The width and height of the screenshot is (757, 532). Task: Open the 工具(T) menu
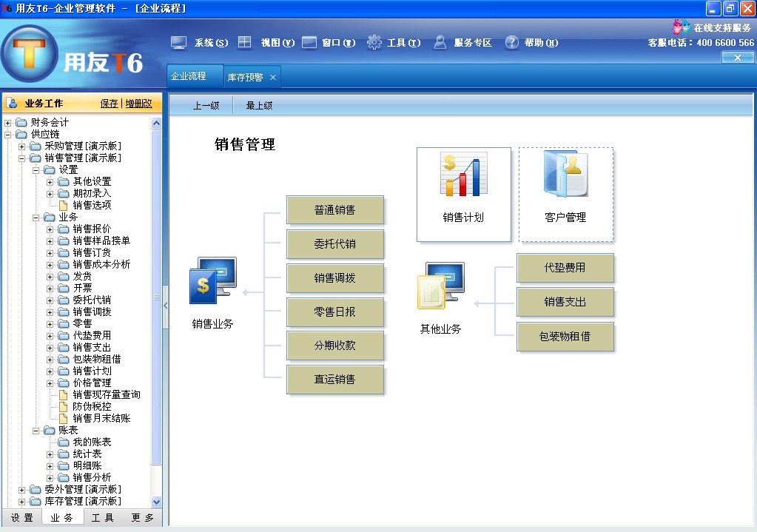click(x=403, y=43)
